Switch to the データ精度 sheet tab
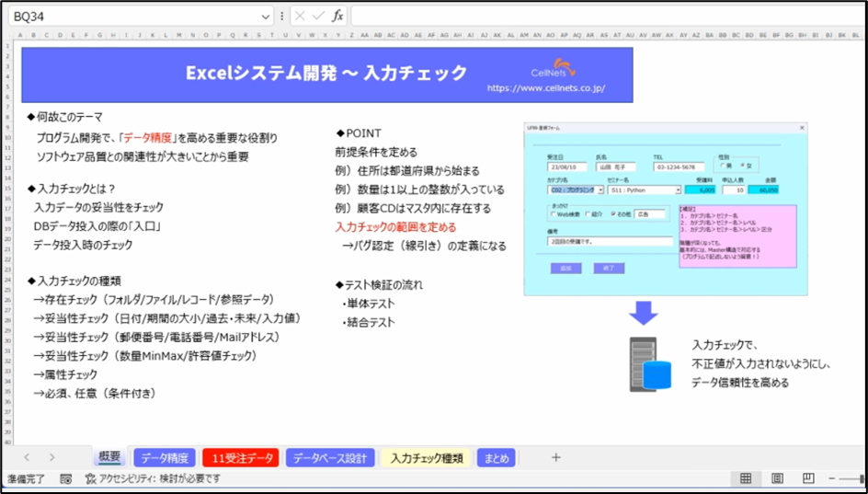This screenshot has width=868, height=494. (166, 457)
